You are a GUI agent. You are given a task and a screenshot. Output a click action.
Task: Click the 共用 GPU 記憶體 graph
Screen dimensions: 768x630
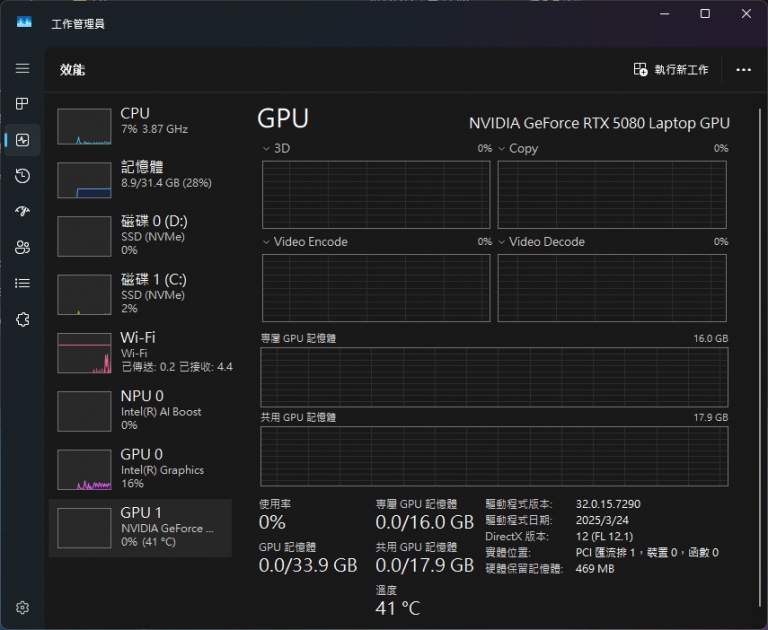494,456
